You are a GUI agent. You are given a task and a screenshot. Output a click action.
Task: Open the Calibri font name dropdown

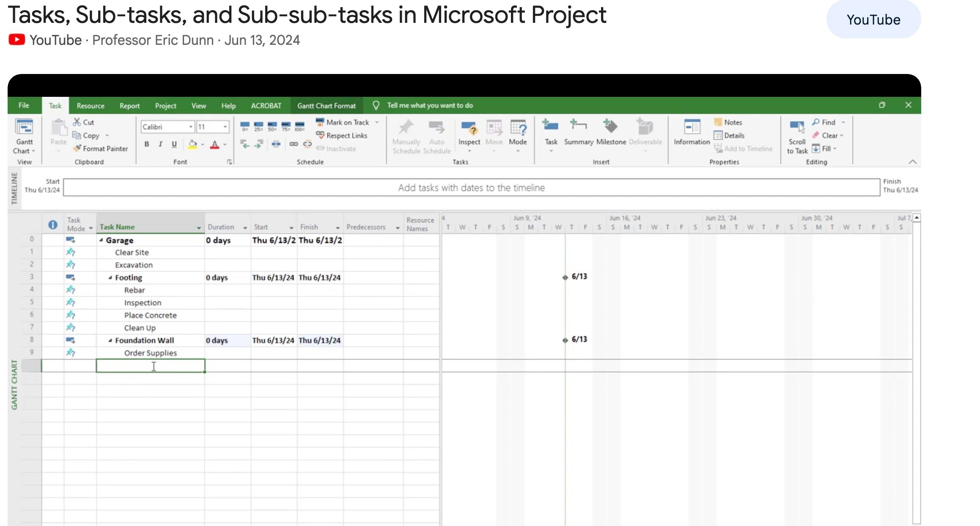(191, 127)
